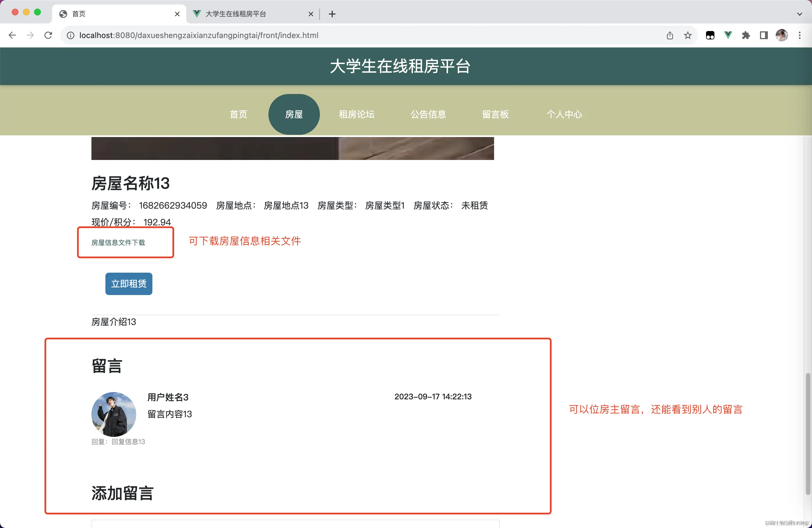Select 个人中心 in the nav bar

pyautogui.click(x=564, y=114)
